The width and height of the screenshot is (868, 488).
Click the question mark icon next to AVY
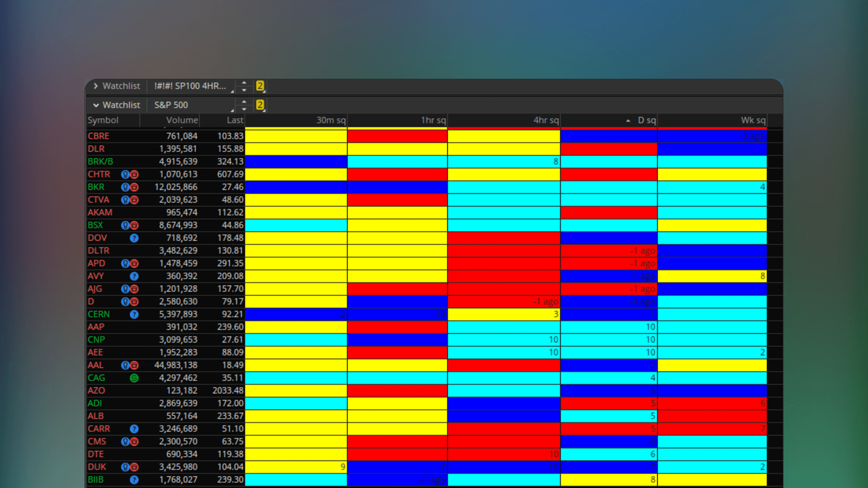point(134,276)
